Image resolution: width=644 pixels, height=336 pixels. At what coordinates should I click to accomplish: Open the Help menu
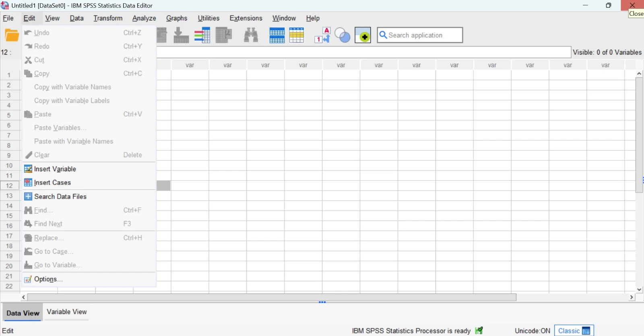click(x=313, y=18)
